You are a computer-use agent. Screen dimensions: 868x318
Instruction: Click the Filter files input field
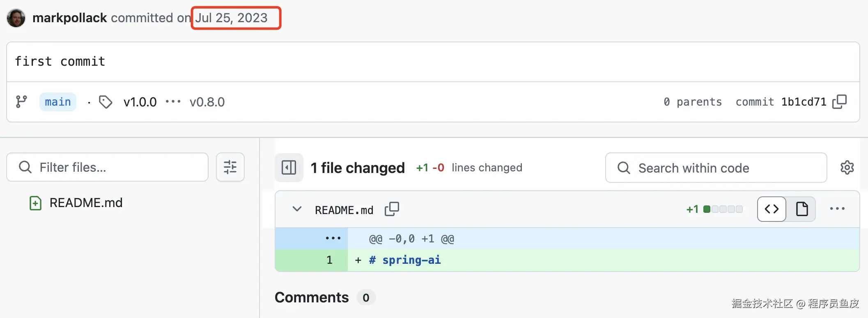pos(115,167)
